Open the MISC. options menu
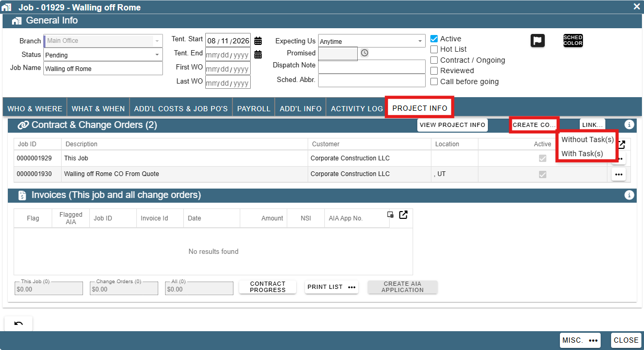 click(x=580, y=340)
